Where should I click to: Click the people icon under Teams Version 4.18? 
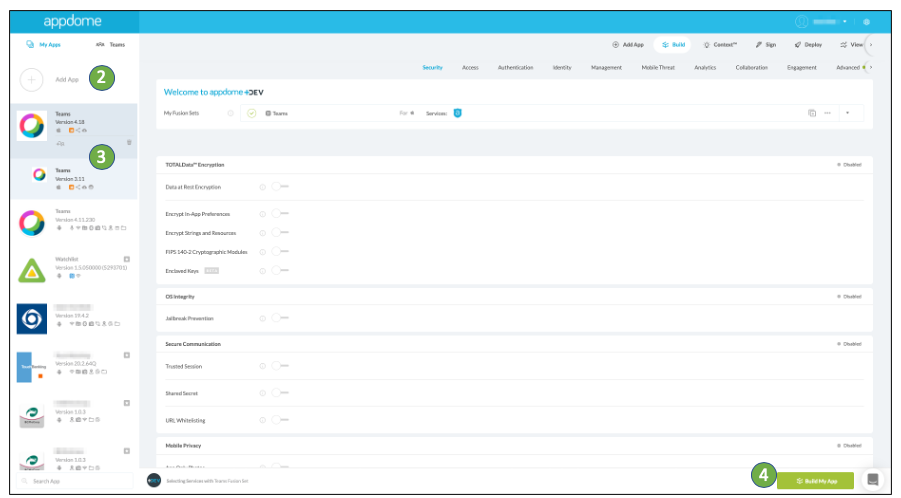[60, 144]
